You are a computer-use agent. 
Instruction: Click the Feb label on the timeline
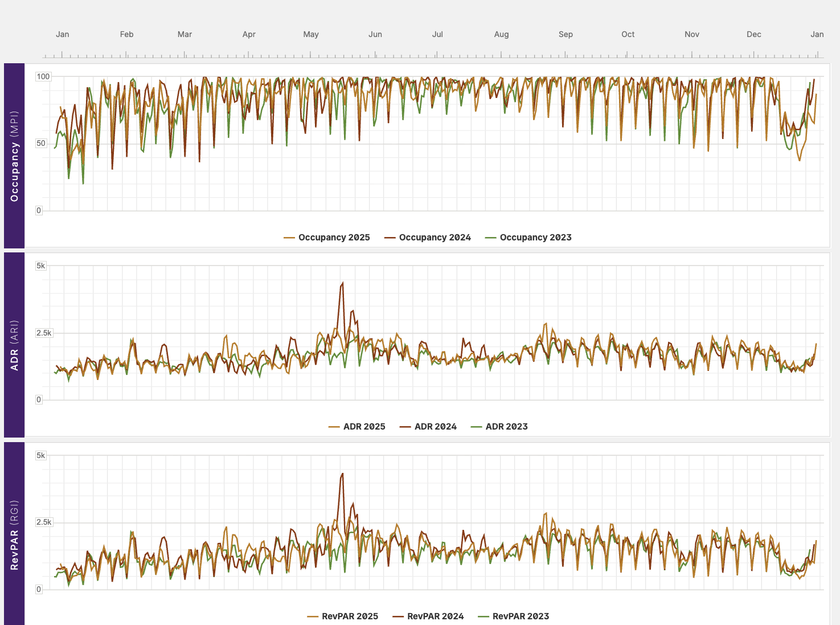pos(126,34)
